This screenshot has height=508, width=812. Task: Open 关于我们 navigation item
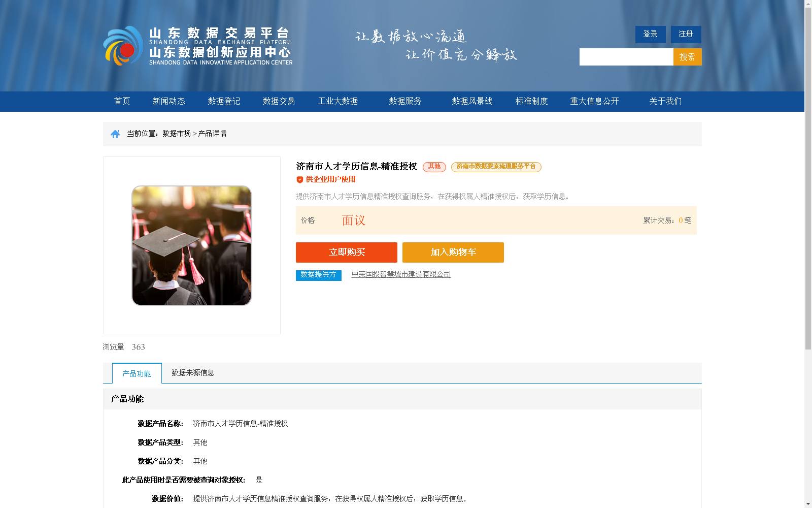point(665,101)
